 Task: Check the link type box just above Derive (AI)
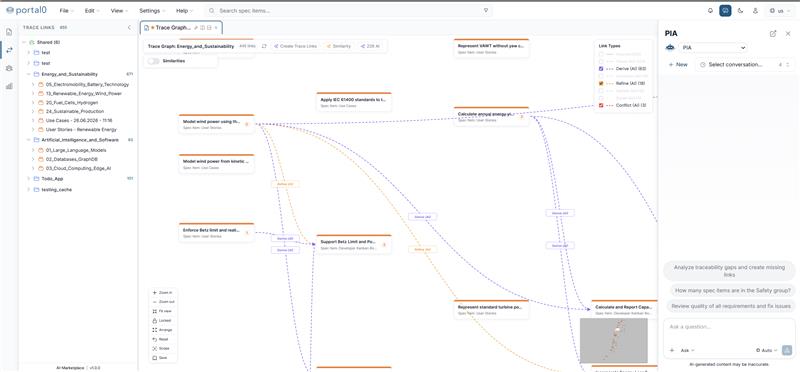[x=601, y=61]
